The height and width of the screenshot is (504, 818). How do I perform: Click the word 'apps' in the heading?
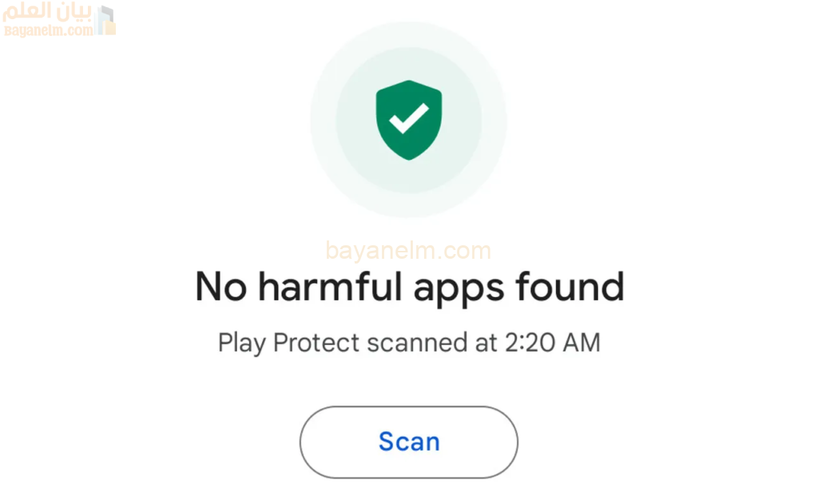pos(459,290)
